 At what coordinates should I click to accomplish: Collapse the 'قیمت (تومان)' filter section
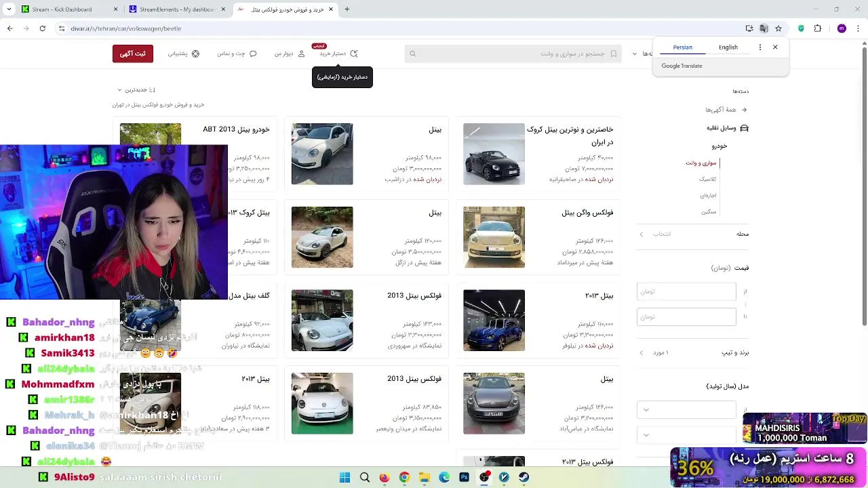click(x=730, y=268)
